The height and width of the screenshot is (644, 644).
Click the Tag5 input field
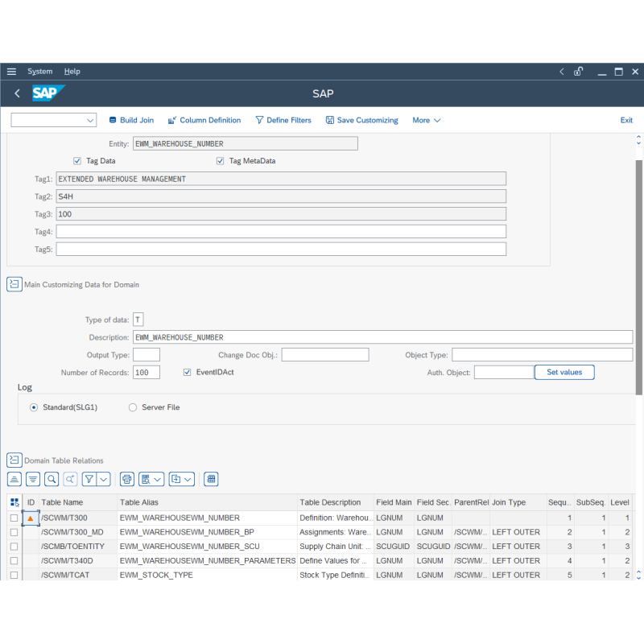tap(281, 250)
